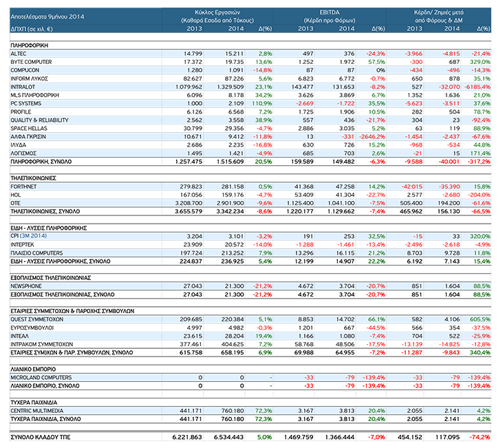The image size is (503, 448).
Task: Select Αποτελέσματα 9μήνου 2014 title
Action: pos(47,17)
